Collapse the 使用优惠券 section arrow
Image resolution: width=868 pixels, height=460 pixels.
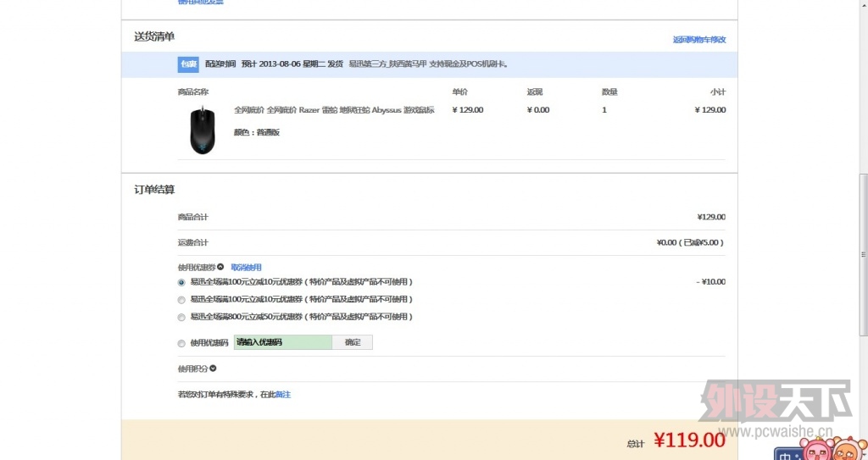coord(220,267)
